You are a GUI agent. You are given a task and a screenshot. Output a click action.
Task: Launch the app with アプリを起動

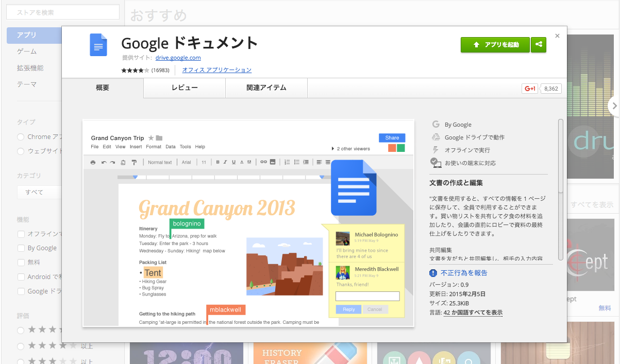[495, 45]
